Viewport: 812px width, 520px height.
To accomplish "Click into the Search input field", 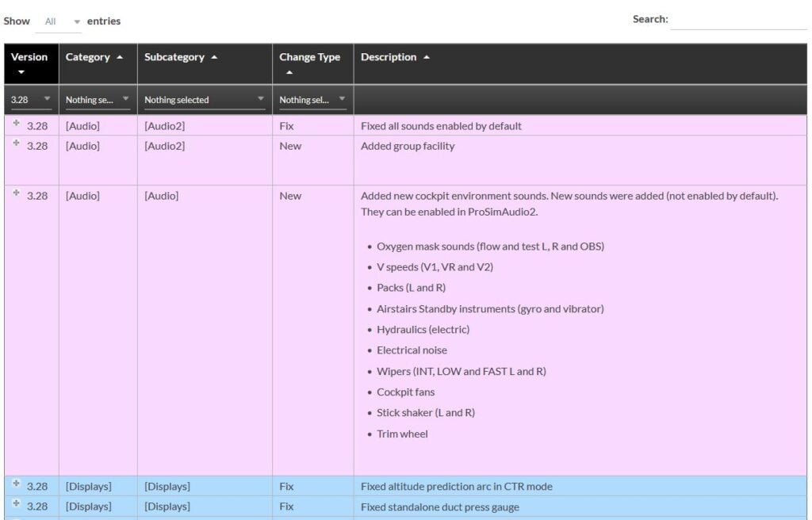I will pos(738,20).
